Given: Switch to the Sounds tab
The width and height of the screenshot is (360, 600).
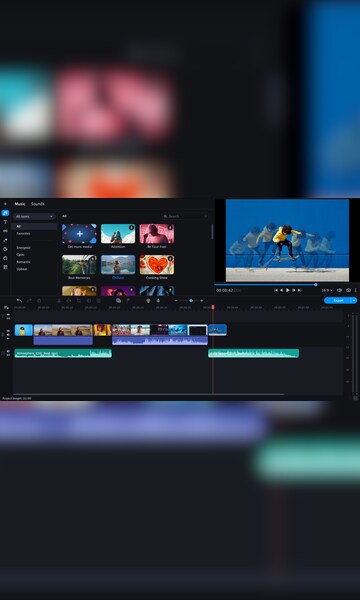Looking at the screenshot, I should pyautogui.click(x=37, y=204).
